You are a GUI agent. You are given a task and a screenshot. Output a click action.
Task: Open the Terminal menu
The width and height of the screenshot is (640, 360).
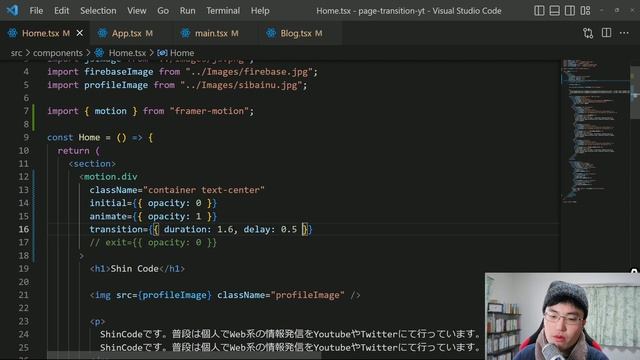point(223,11)
